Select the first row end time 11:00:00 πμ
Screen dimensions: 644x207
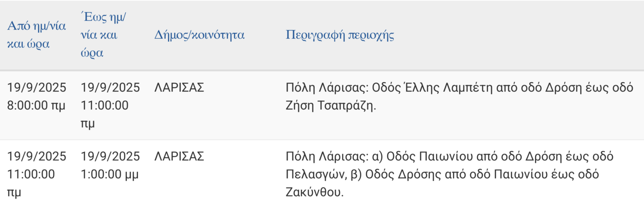coord(105,114)
